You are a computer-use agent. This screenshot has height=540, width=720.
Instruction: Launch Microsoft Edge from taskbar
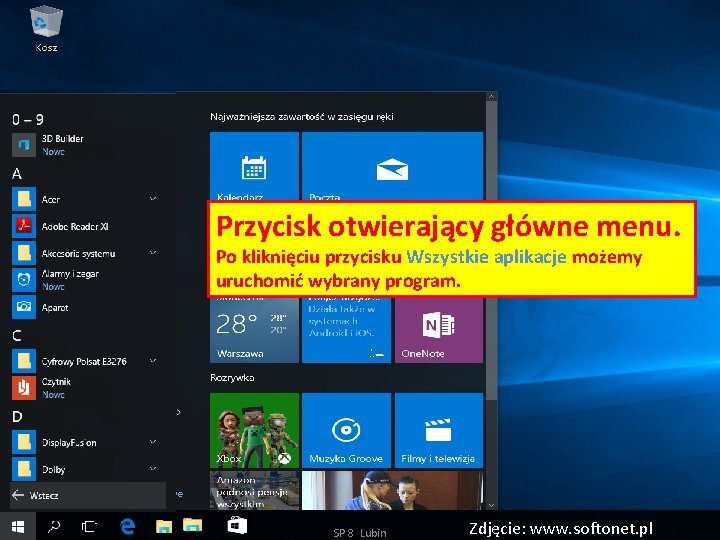point(128,526)
